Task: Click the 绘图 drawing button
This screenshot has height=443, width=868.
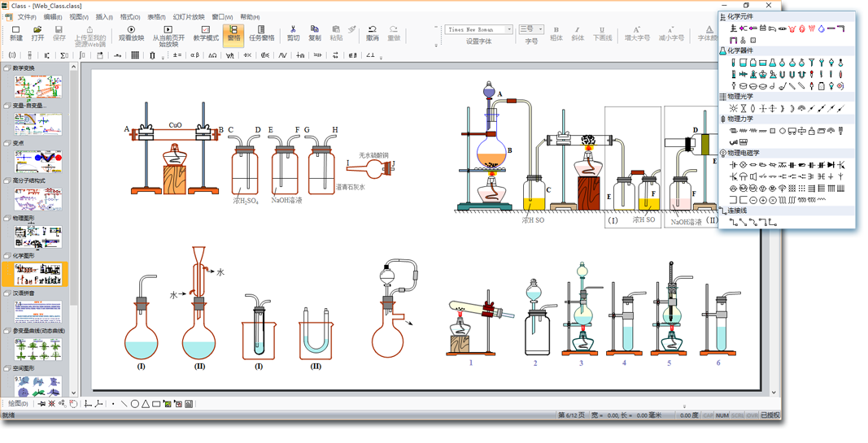Action: click(x=16, y=403)
